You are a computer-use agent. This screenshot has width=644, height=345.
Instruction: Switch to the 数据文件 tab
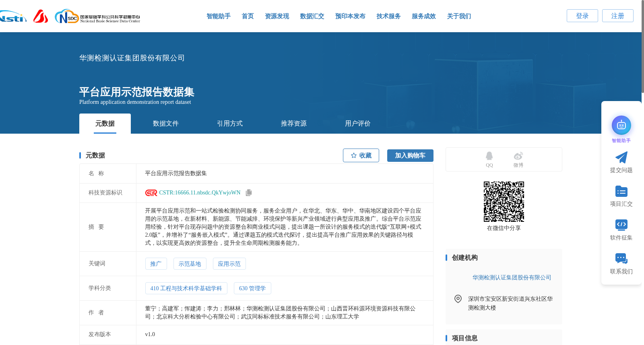click(x=166, y=124)
